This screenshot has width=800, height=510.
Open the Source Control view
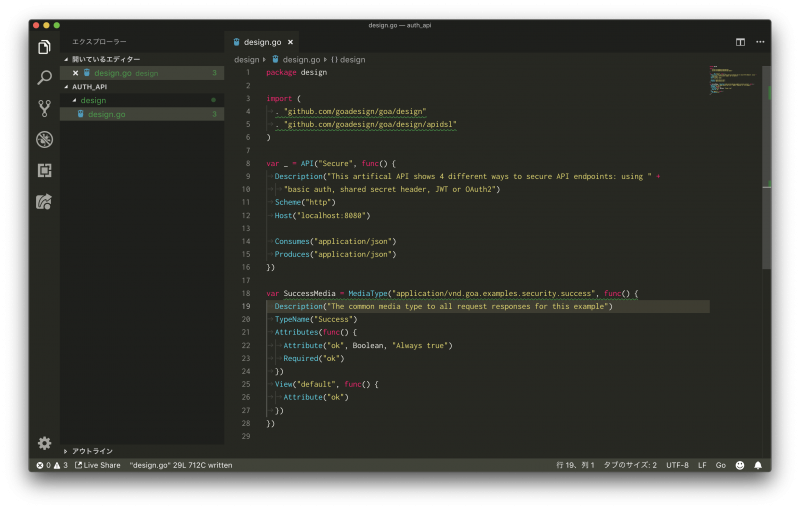coord(44,108)
